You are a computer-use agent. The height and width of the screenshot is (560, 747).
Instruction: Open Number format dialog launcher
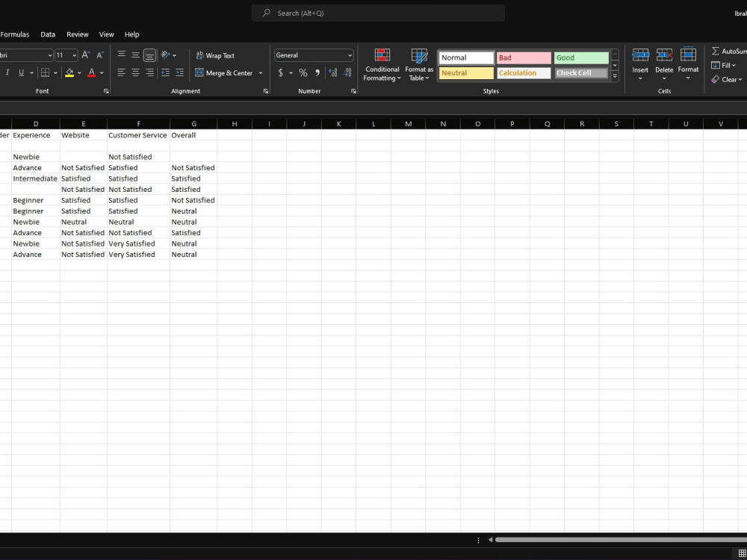353,91
